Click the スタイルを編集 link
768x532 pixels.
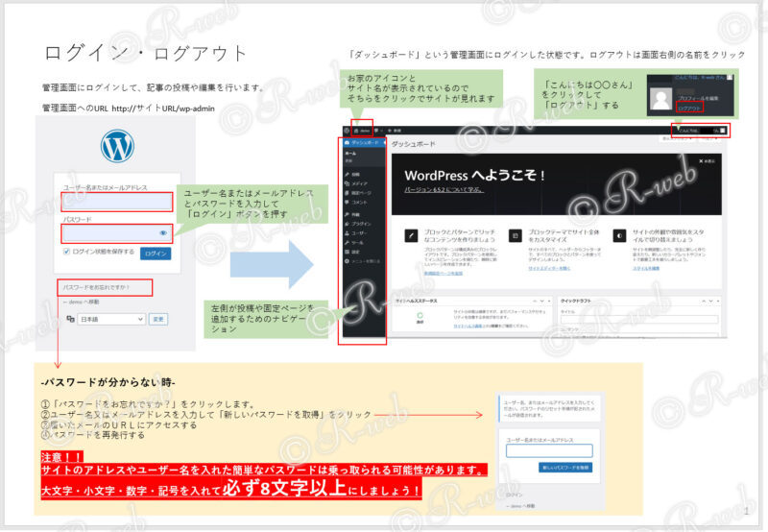[646, 269]
